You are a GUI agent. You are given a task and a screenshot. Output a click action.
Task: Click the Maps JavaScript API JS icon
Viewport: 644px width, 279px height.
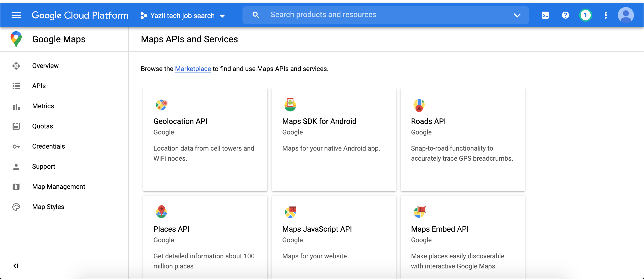(x=290, y=212)
